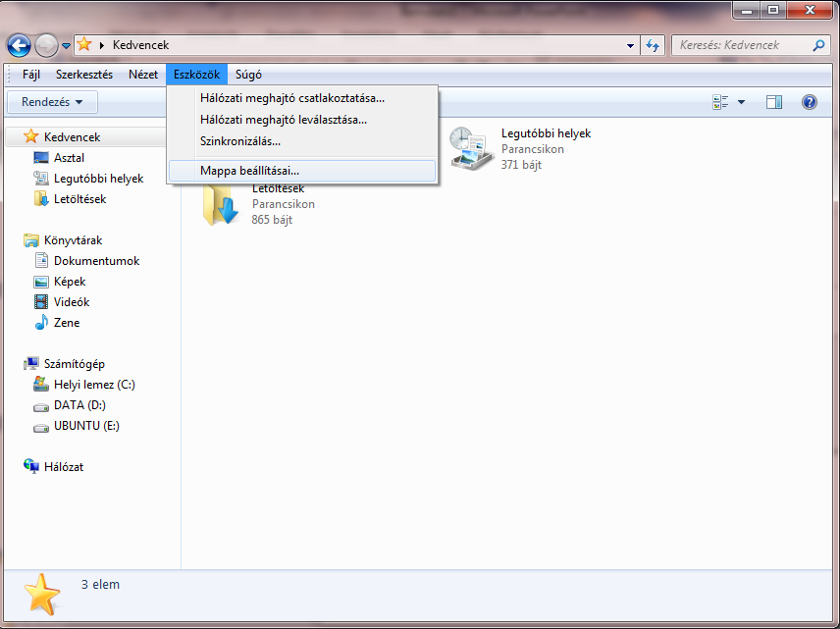Click the Képek library icon
Viewport: 840px width, 629px height.
(x=41, y=282)
